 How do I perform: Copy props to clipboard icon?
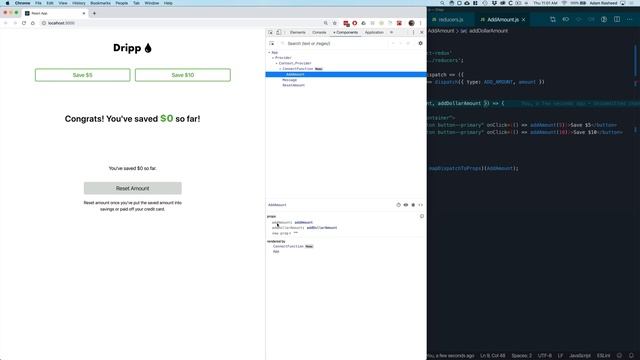pyautogui.click(x=422, y=216)
